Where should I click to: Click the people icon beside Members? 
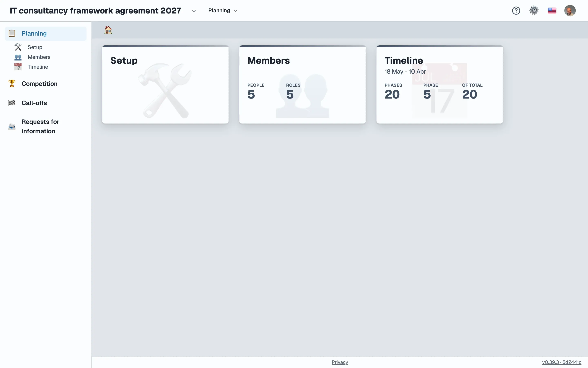[18, 57]
